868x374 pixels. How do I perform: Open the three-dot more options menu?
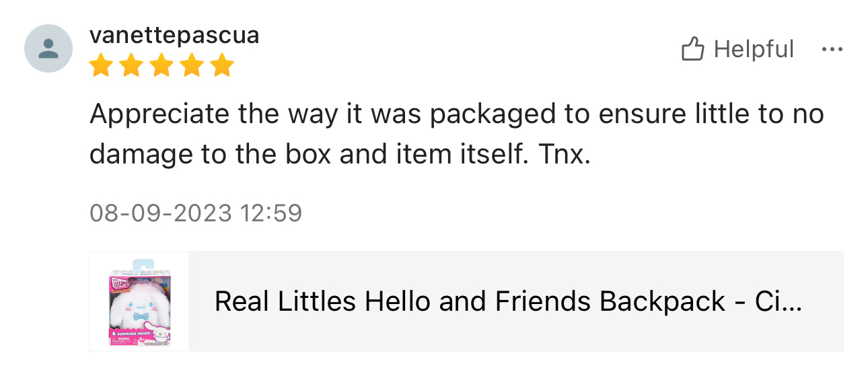click(x=832, y=49)
